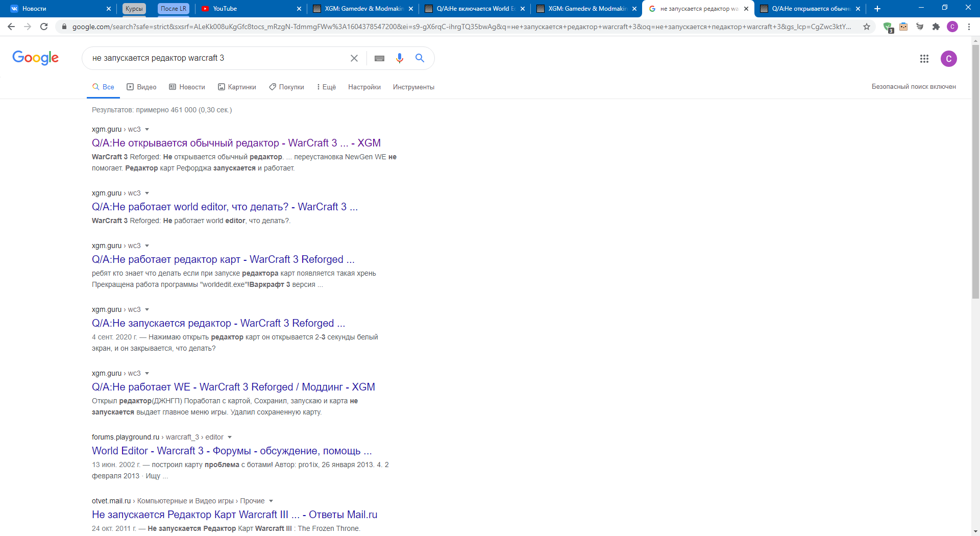Screen dimensions: 980x536
Task: Go to Google home via the logo
Action: [36, 58]
